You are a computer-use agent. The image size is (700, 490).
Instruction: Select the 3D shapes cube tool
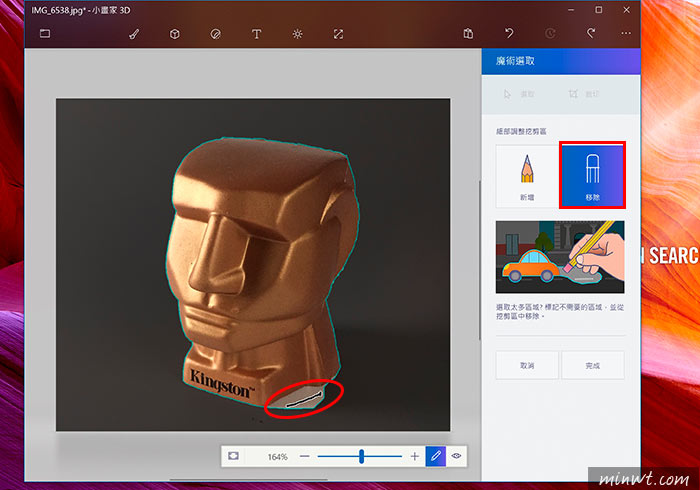(x=175, y=34)
